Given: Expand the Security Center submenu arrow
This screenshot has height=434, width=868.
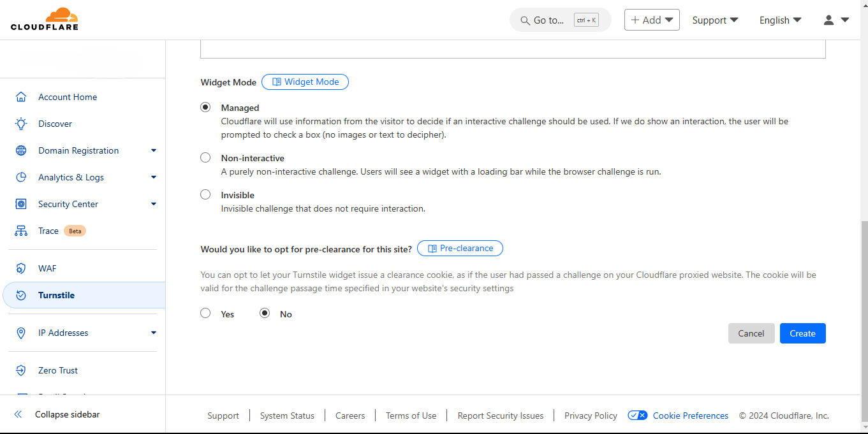Looking at the screenshot, I should click(x=153, y=204).
